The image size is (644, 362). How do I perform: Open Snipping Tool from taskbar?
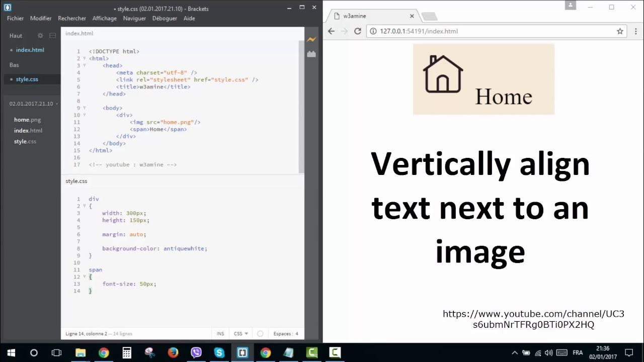click(150, 352)
